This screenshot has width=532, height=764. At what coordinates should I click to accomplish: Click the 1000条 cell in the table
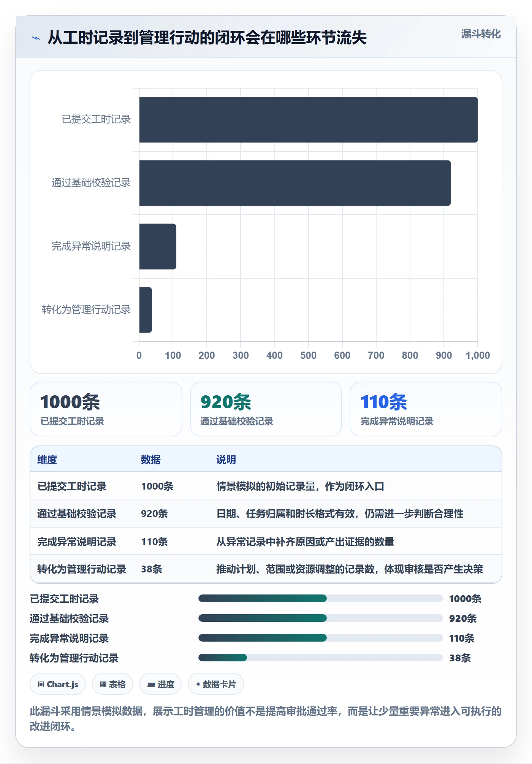(x=157, y=487)
